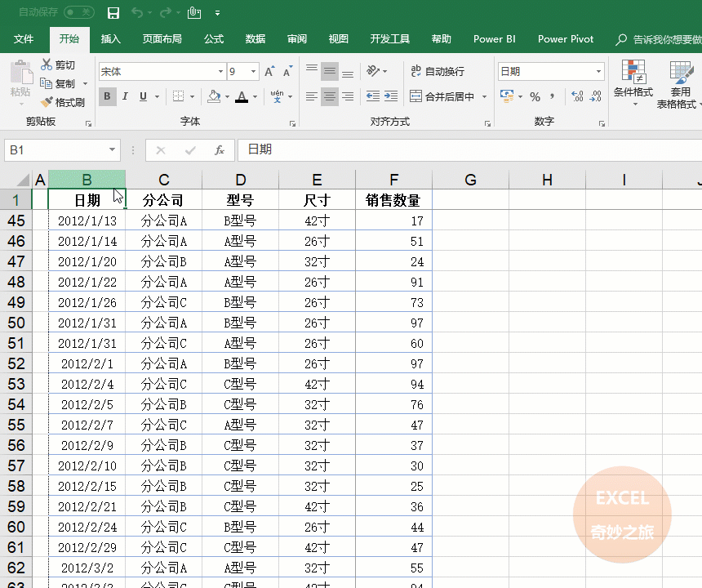Open the font name dropdown (宋体)
The height and width of the screenshot is (588, 702).
coord(220,72)
